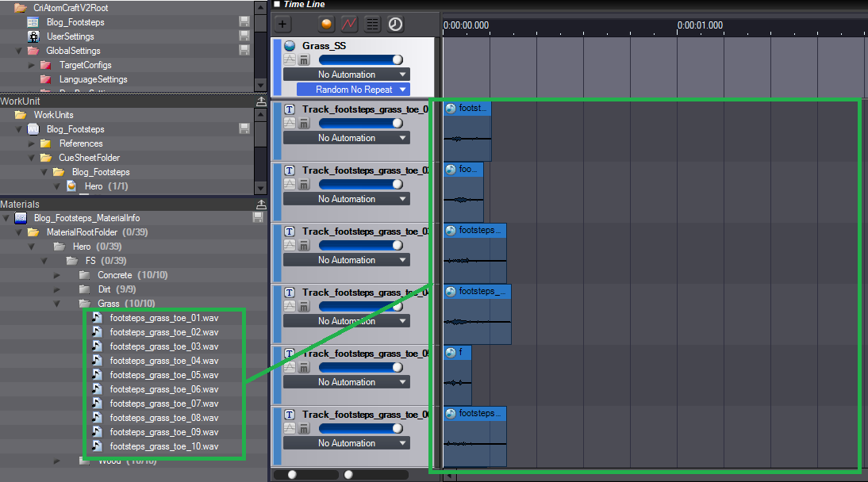The image size is (868, 482).
Task: Collapse the CueSheetFolder node
Action: (32, 158)
